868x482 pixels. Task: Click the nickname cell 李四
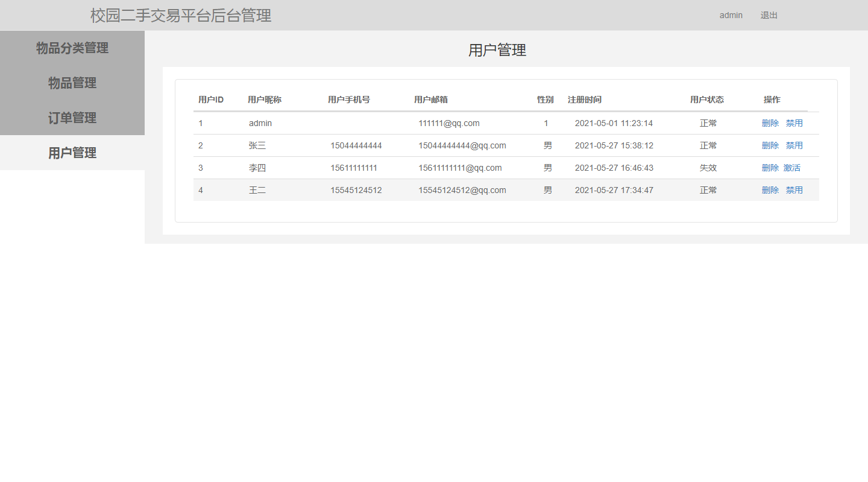pos(257,168)
